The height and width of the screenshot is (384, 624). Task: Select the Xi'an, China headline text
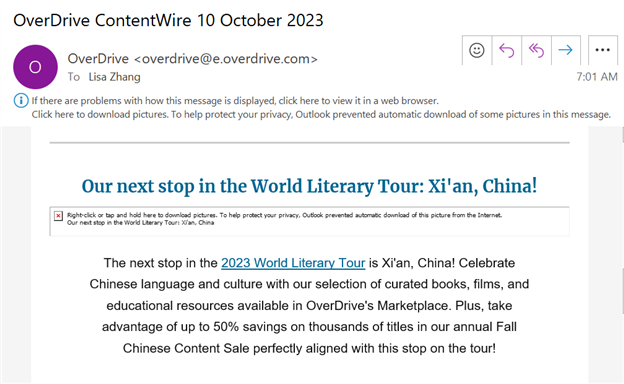coord(309,186)
